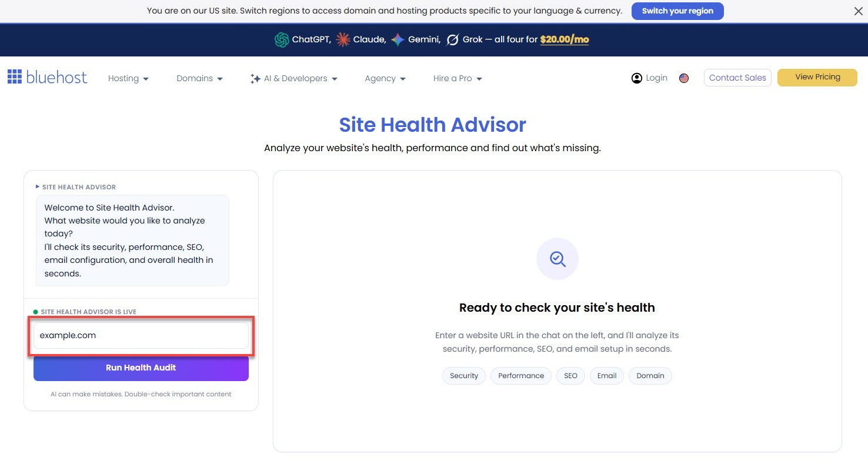
Task: Open the $20.00/mo offer link
Action: pos(565,39)
